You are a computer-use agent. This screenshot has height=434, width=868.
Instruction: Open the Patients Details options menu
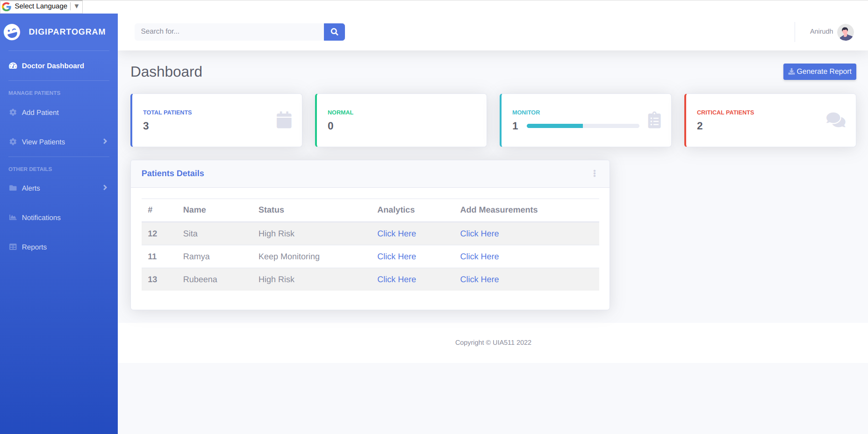point(595,173)
